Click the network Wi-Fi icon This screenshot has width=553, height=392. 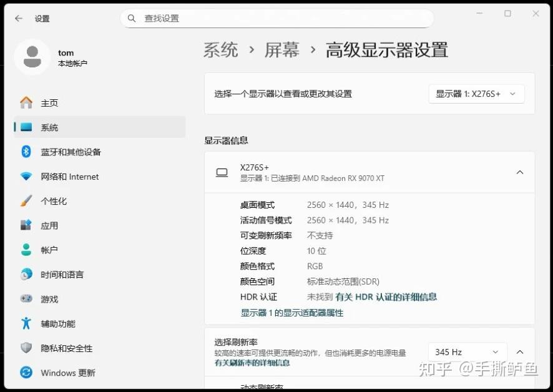[x=26, y=176]
